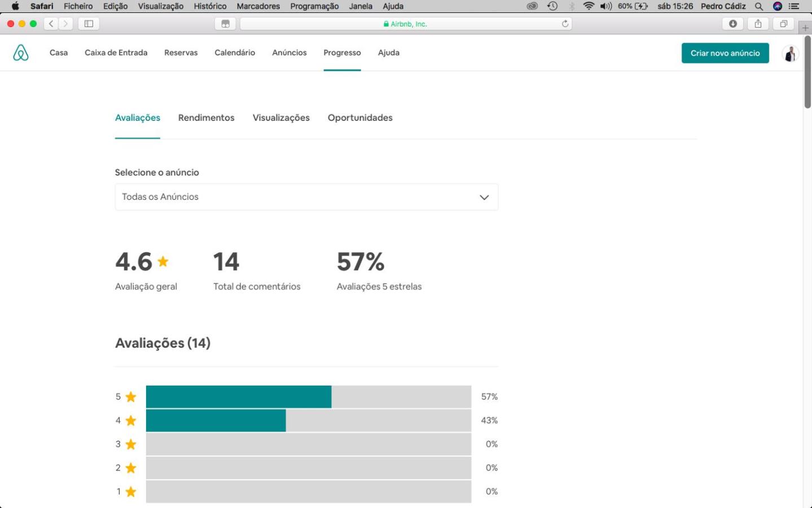Open the Histórico menu
The height and width of the screenshot is (508, 812).
click(x=210, y=6)
